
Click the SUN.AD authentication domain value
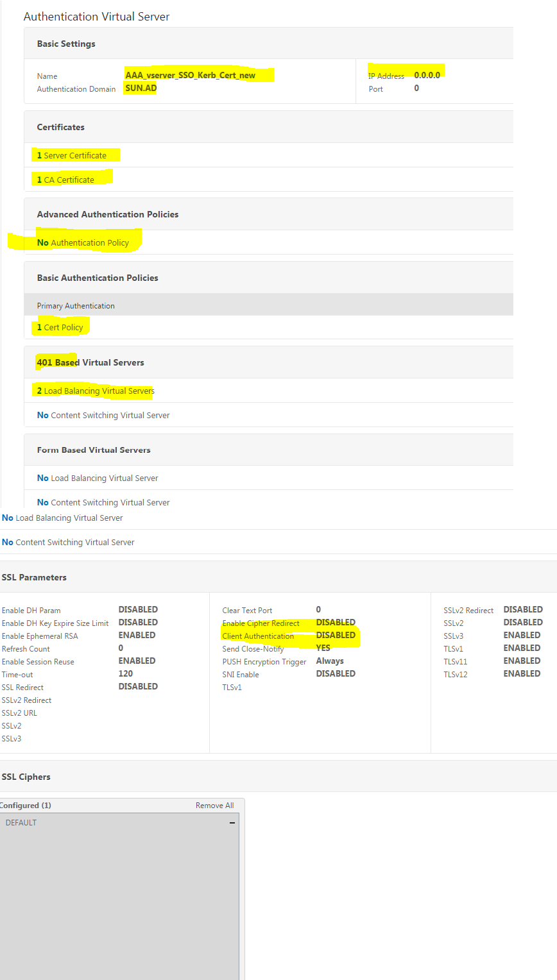click(x=140, y=88)
